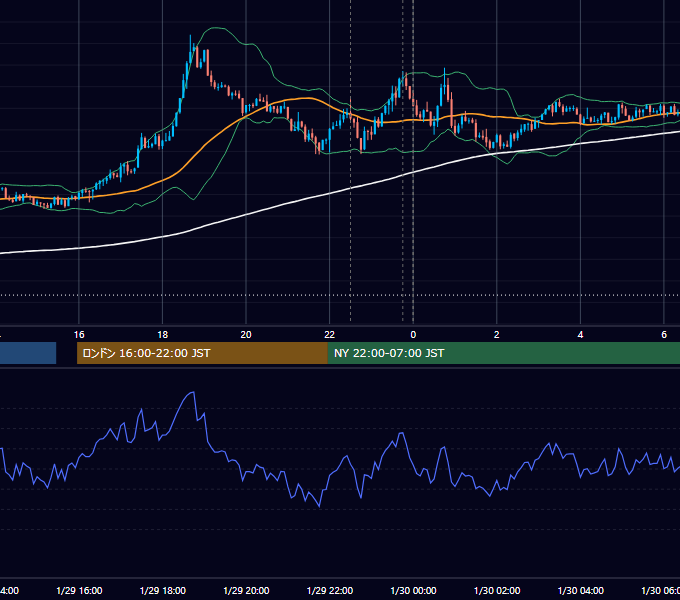Click the hour label 4 on the chart time axis

580,335
